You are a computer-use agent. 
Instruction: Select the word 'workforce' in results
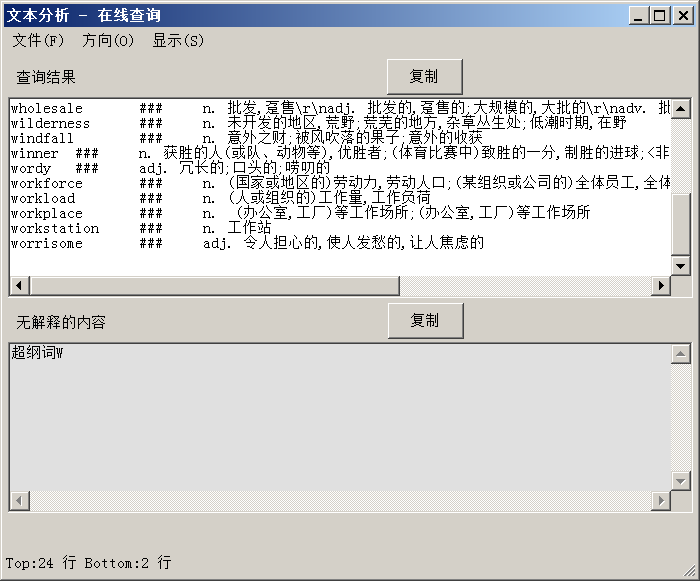(x=47, y=184)
